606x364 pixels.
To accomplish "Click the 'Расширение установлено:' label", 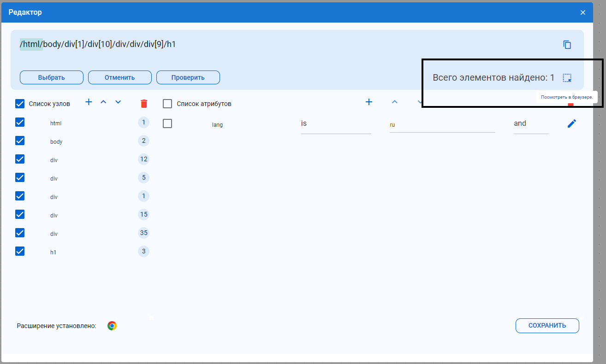I will pyautogui.click(x=56, y=326).
